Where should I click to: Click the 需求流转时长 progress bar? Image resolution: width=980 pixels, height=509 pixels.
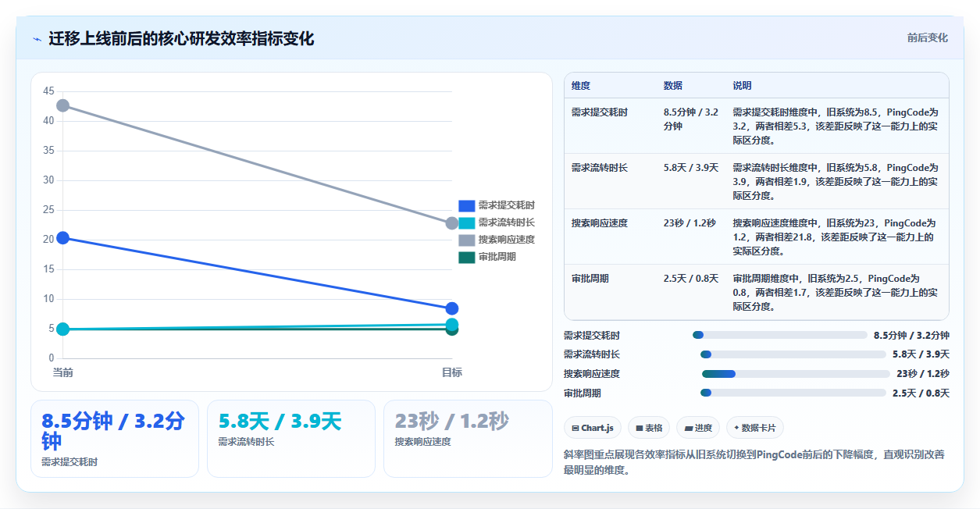point(793,354)
